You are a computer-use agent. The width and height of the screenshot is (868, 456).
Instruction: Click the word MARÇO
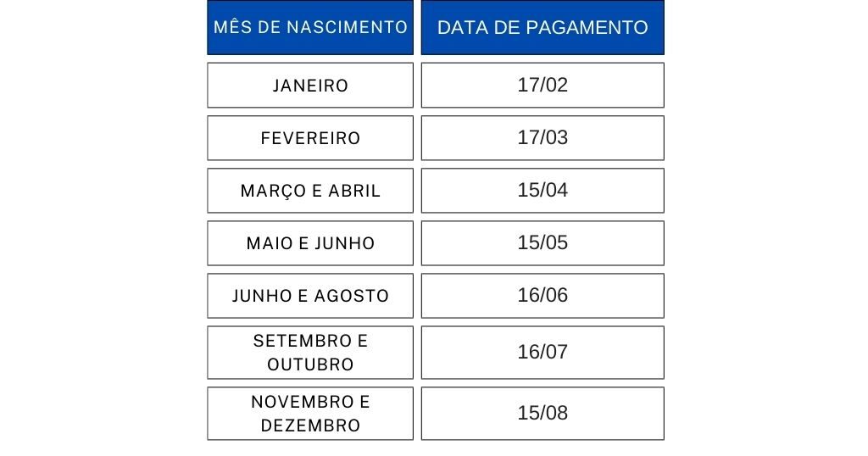[266, 191]
